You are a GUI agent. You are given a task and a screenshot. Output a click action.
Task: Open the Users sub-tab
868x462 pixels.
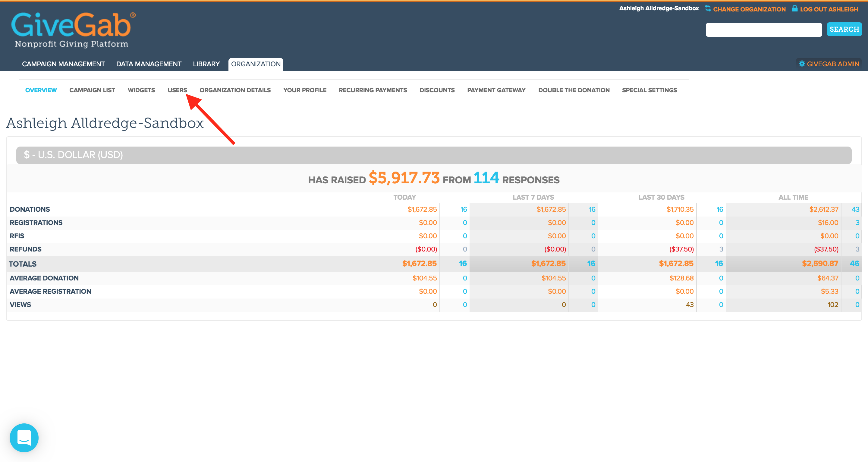177,90
